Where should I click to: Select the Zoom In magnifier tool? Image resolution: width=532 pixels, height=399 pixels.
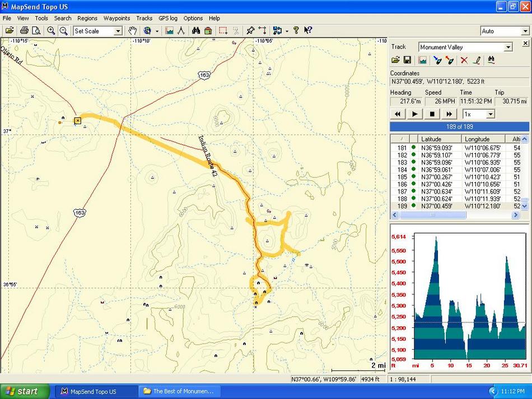coord(51,31)
